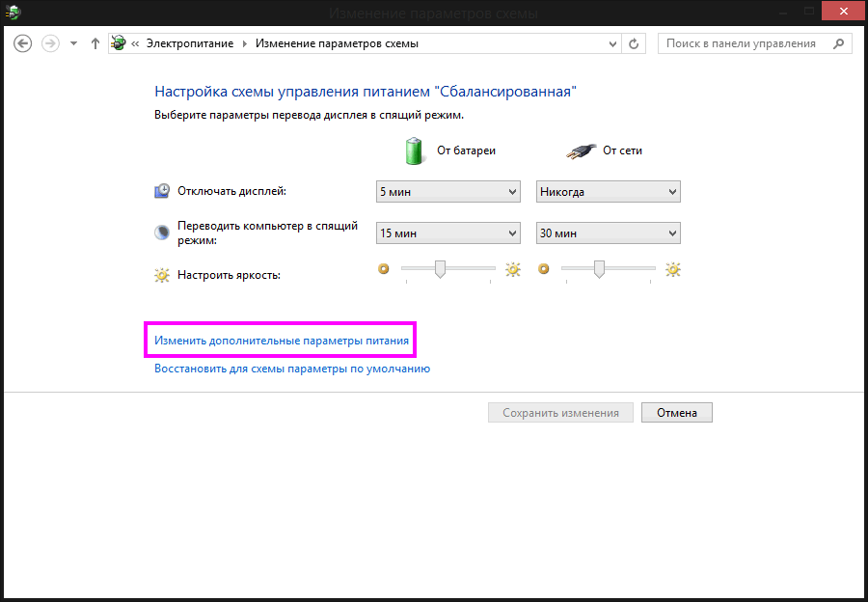Click Электропитание in the breadcrumb path
Screen dimensions: 868x602
[x=189, y=43]
